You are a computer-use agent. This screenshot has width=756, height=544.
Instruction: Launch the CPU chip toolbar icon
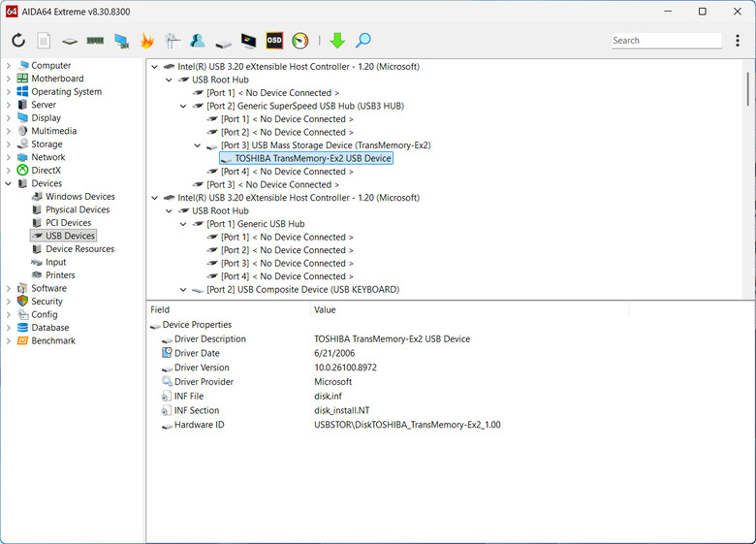(x=70, y=42)
